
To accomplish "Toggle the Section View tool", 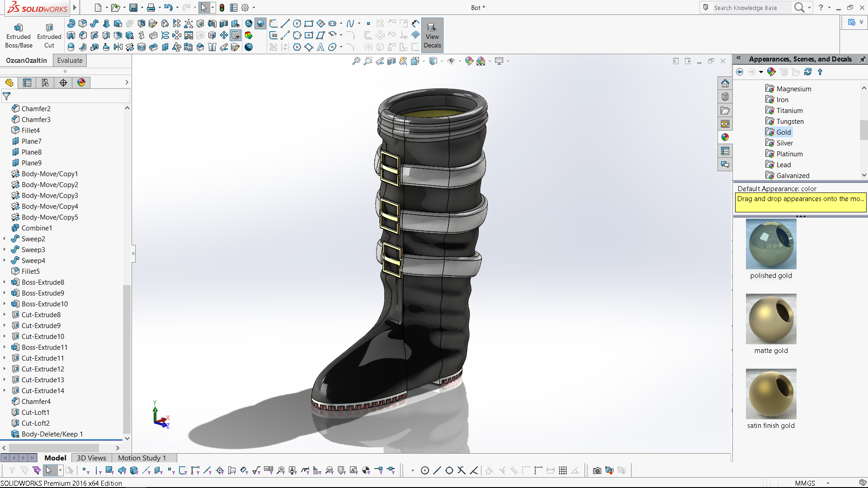I will 392,61.
